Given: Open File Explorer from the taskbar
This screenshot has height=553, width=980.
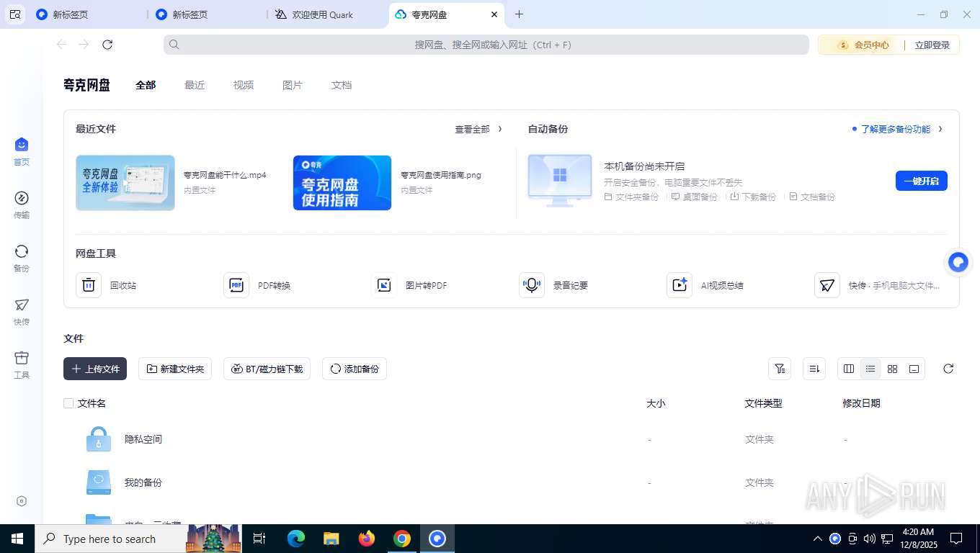Looking at the screenshot, I should tap(331, 539).
